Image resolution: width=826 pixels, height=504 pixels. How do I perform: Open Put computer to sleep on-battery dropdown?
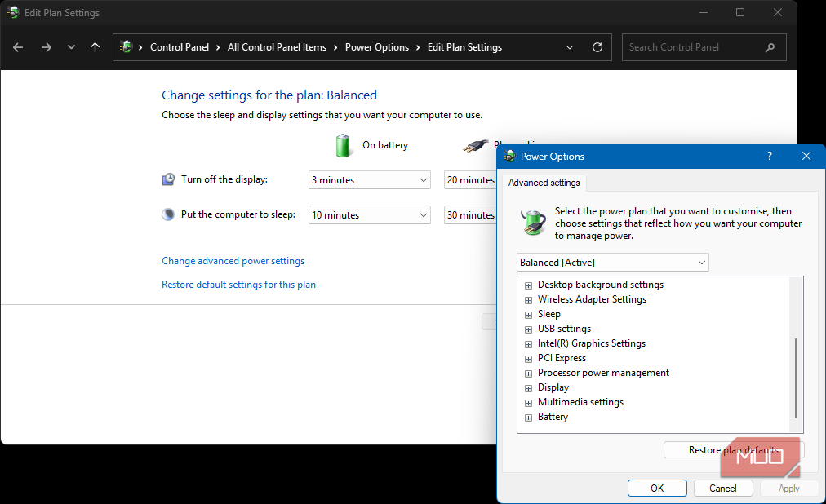point(369,214)
